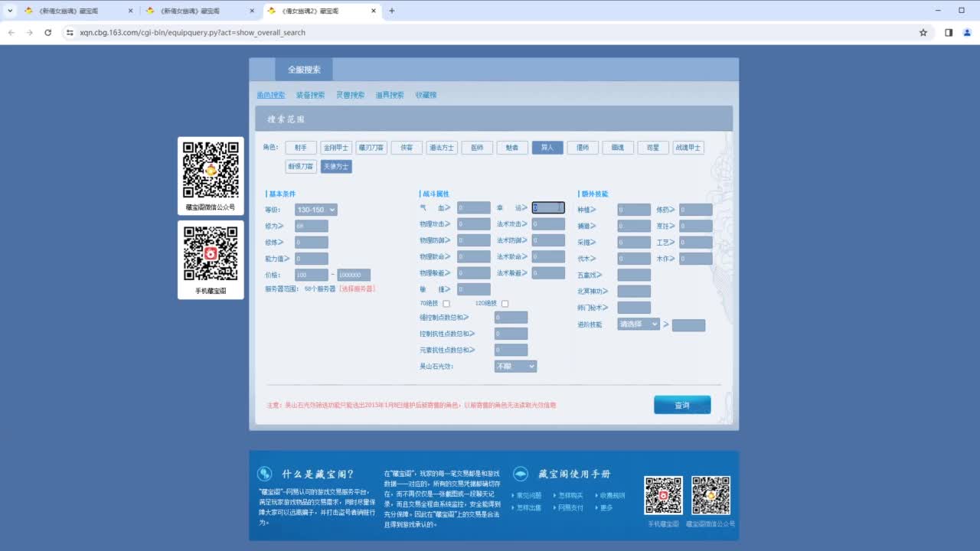Select the 侠客 role toggle
This screenshot has width=980, height=551.
[407, 148]
